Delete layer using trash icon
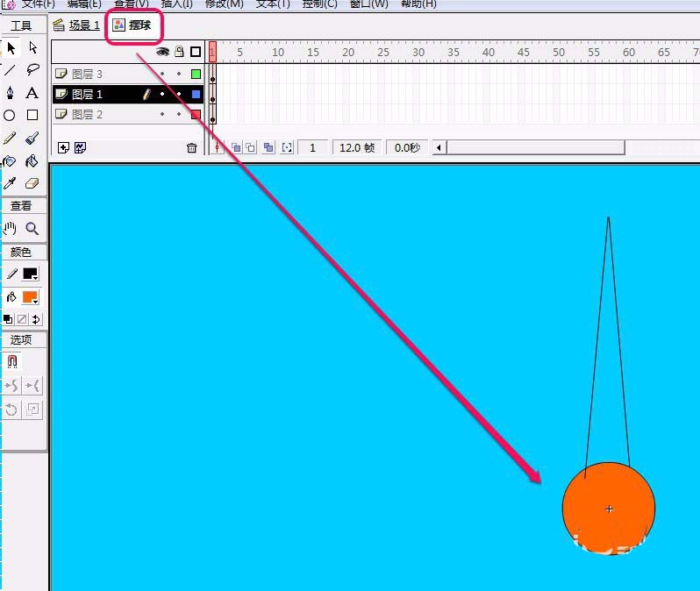The image size is (700, 591). (x=192, y=148)
